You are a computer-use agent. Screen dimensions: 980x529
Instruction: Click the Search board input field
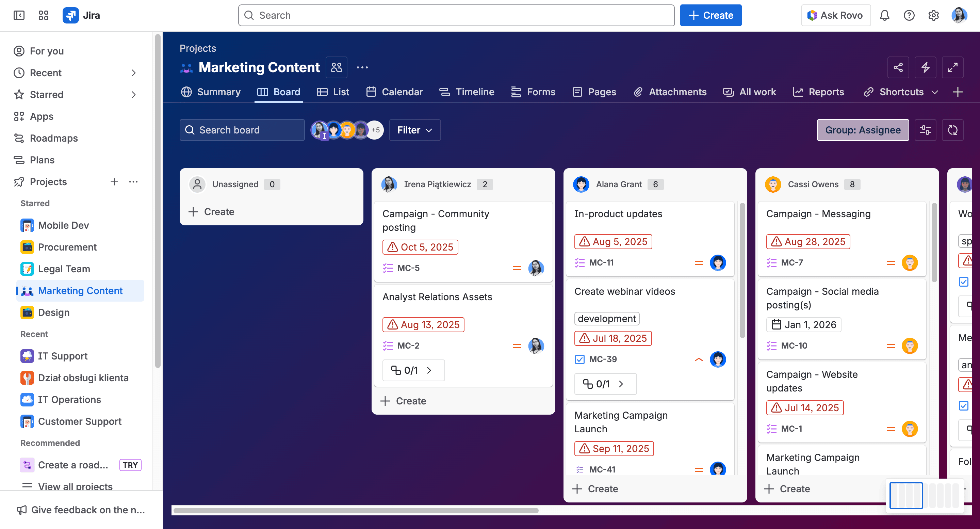tap(242, 130)
